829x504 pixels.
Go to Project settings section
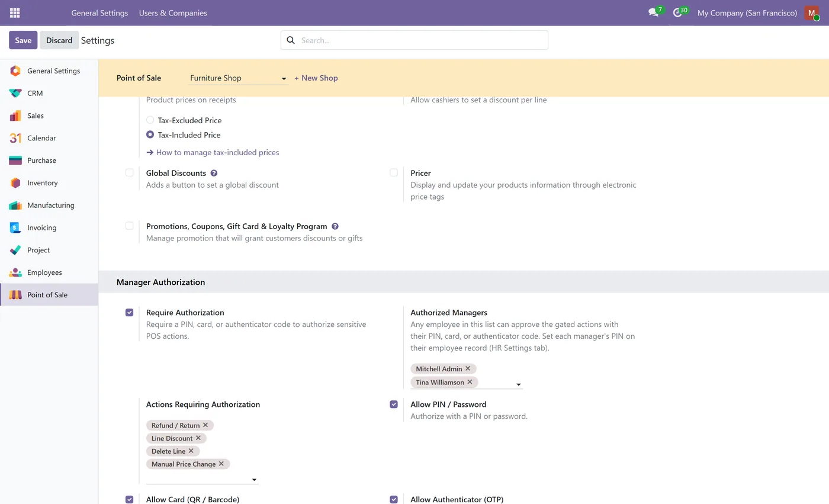point(49,250)
